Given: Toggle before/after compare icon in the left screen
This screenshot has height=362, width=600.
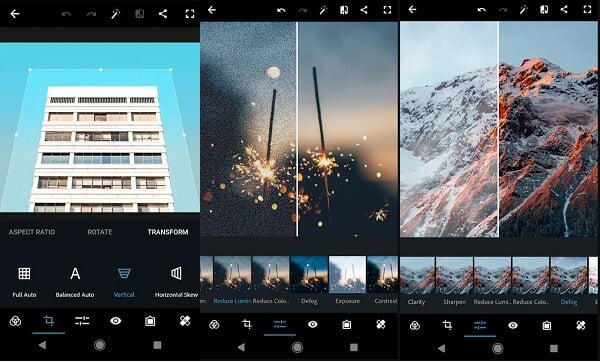Looking at the screenshot, I should point(140,14).
